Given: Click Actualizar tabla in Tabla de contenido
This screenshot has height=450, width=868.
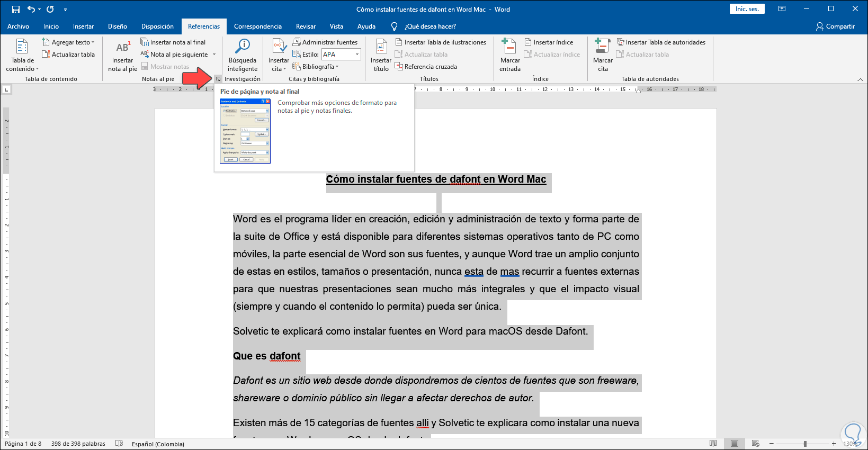Looking at the screenshot, I should coord(68,55).
